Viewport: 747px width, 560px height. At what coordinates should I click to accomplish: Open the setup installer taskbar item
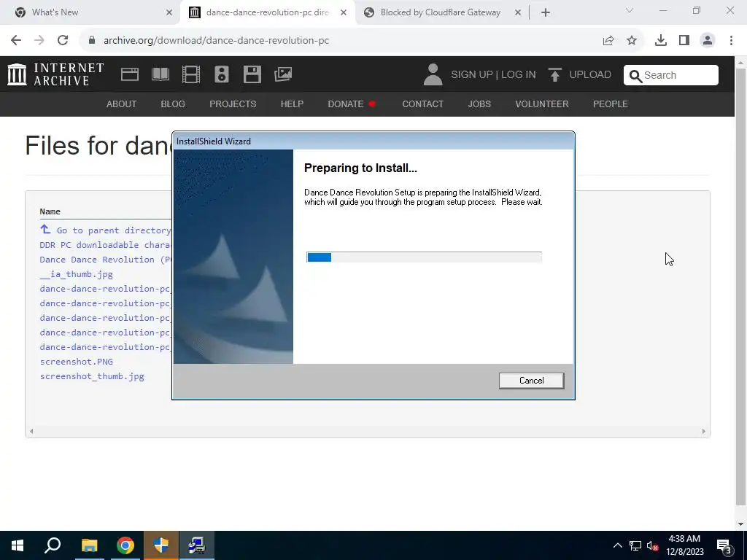click(x=196, y=545)
